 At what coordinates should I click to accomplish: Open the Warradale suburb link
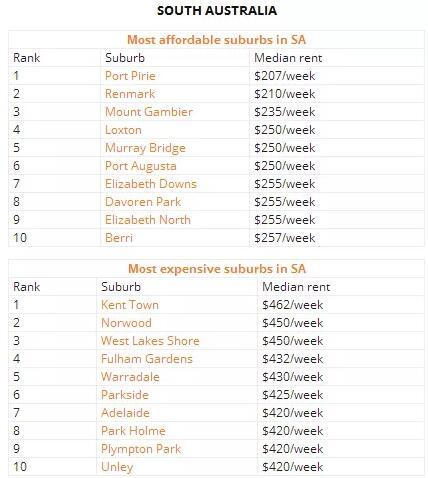[x=130, y=377]
